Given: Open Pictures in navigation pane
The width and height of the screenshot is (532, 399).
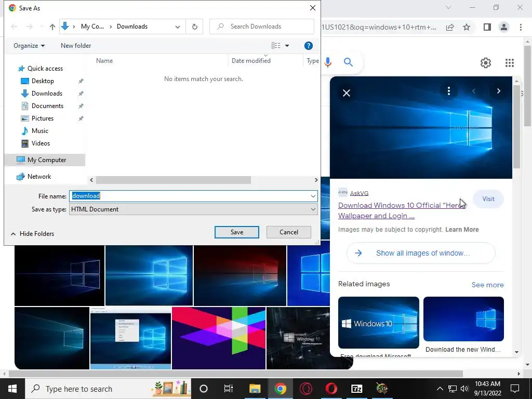Looking at the screenshot, I should point(43,118).
